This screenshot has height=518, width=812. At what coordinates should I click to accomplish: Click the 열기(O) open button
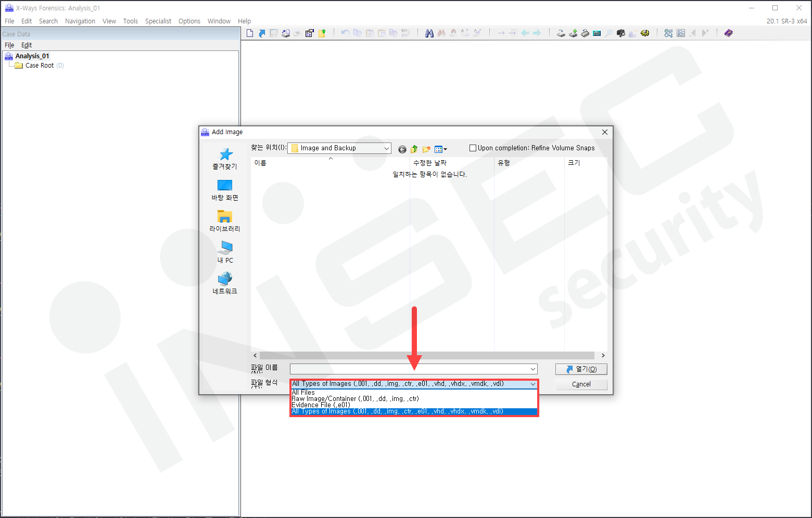tap(581, 369)
